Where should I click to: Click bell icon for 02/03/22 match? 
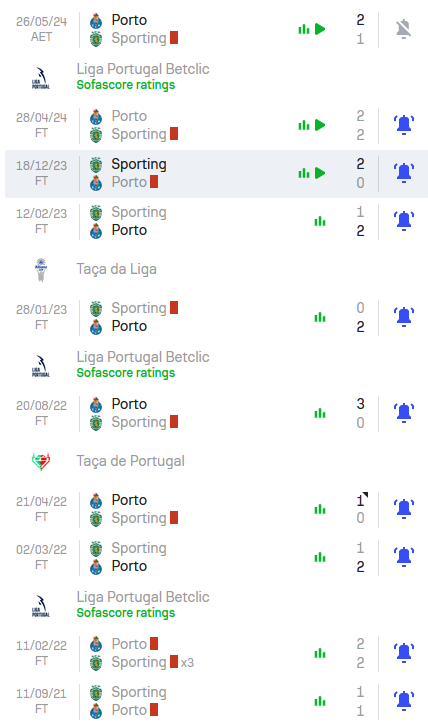click(403, 557)
